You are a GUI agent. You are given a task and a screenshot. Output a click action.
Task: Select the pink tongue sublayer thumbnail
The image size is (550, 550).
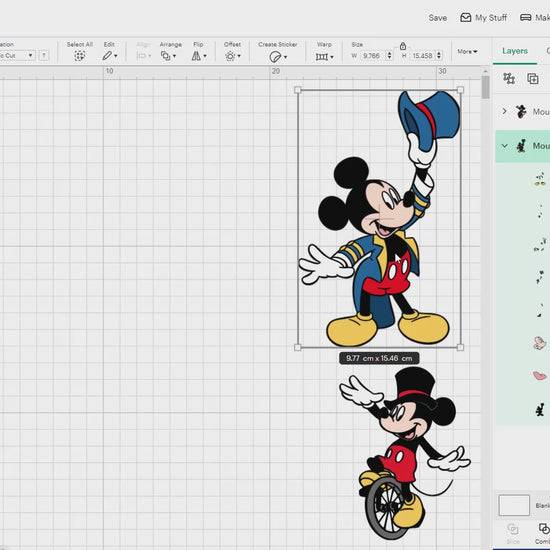(x=539, y=376)
